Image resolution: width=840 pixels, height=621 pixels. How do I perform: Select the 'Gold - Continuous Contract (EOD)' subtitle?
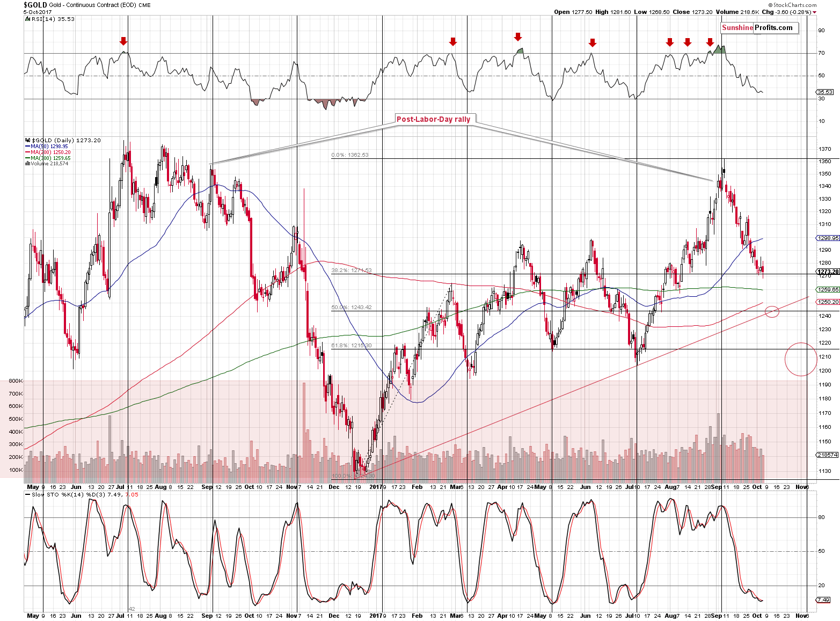coord(93,5)
